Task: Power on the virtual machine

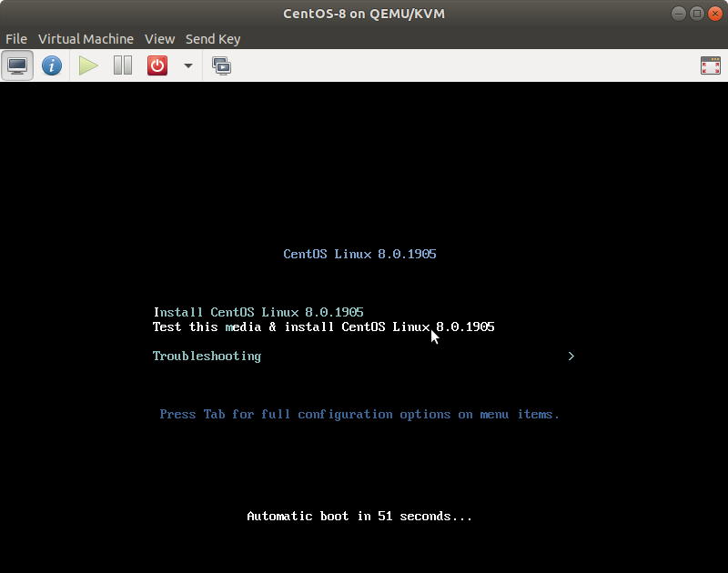Action: (87, 65)
